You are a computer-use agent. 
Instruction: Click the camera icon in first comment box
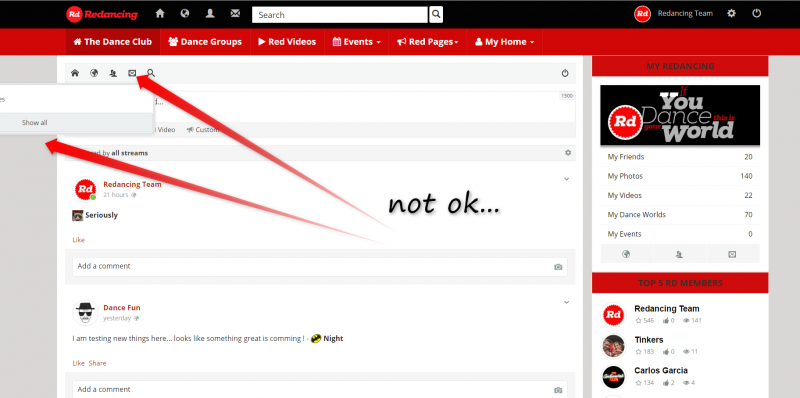tap(558, 267)
